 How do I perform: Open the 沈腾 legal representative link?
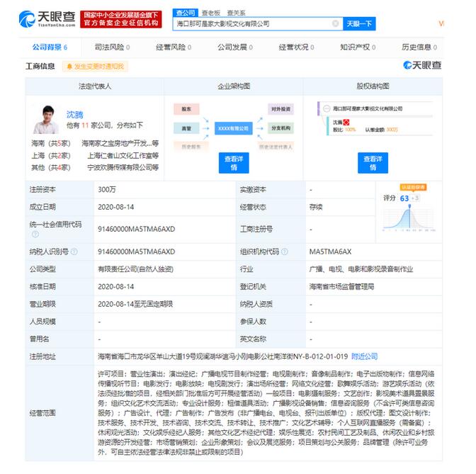(74, 115)
